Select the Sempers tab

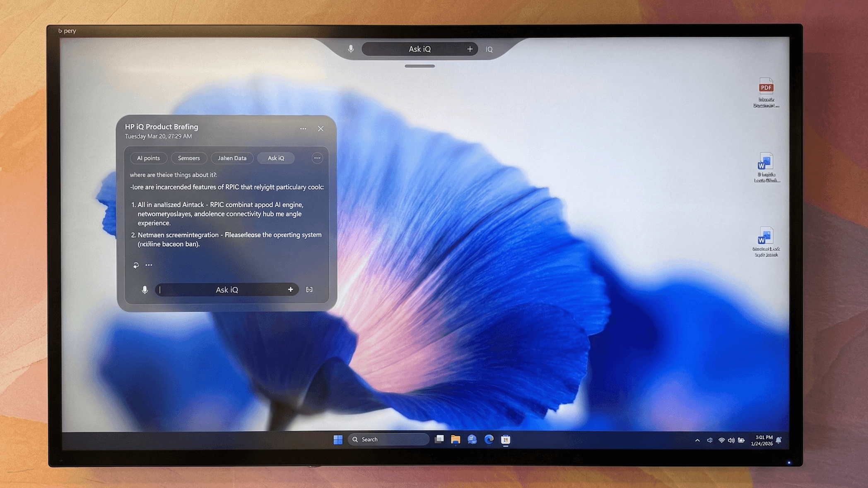pyautogui.click(x=189, y=158)
